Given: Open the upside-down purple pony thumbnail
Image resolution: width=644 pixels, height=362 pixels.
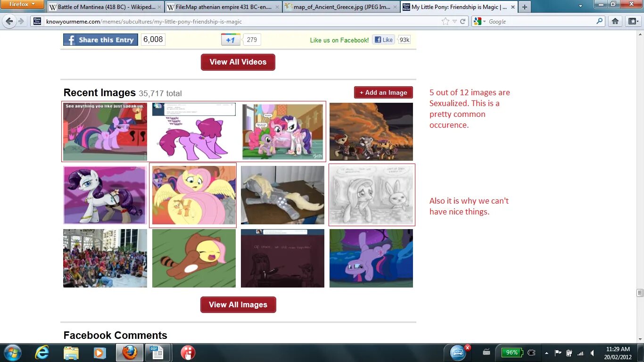Looking at the screenshot, I should [371, 258].
